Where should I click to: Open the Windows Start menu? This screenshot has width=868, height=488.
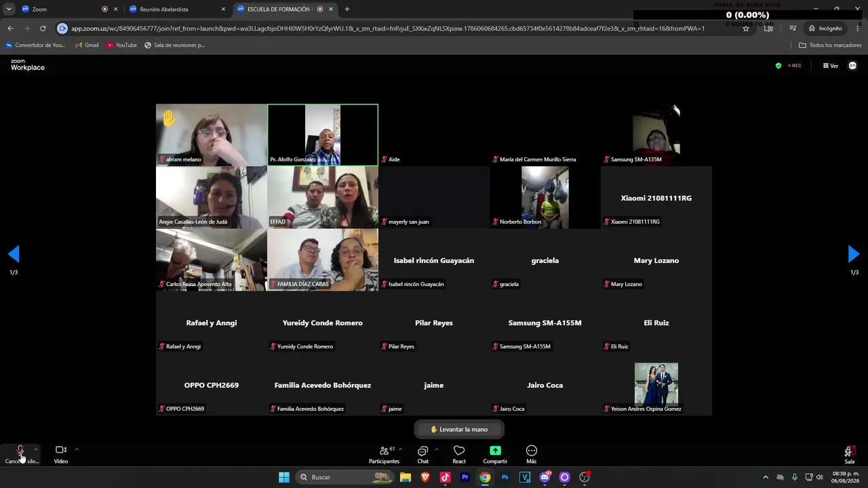(x=284, y=477)
